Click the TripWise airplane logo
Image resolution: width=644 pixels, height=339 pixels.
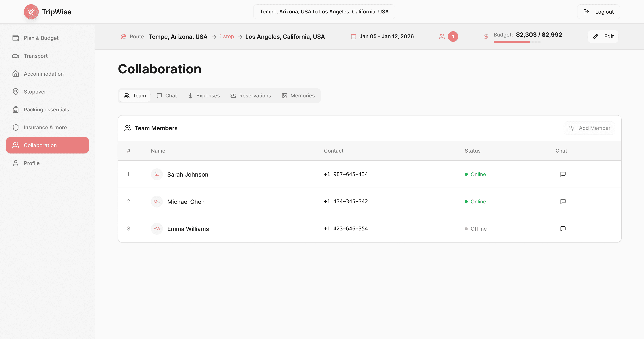click(x=31, y=12)
